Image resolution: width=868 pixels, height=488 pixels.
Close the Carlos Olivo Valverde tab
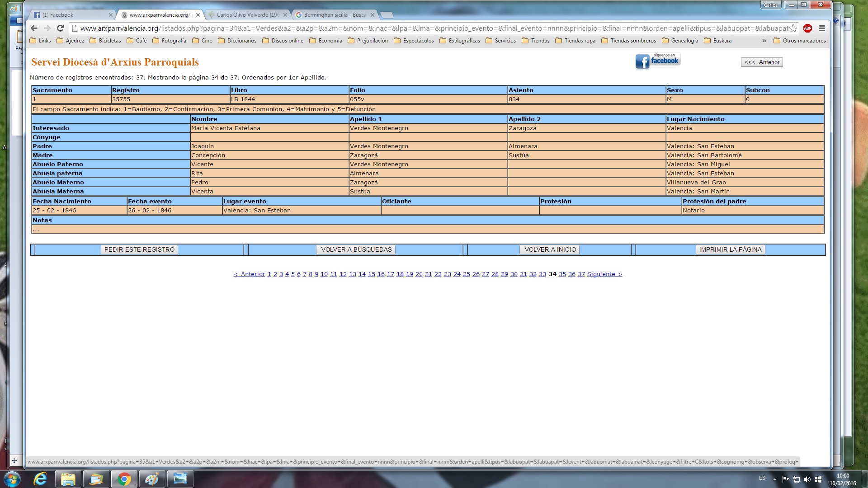pyautogui.click(x=285, y=15)
